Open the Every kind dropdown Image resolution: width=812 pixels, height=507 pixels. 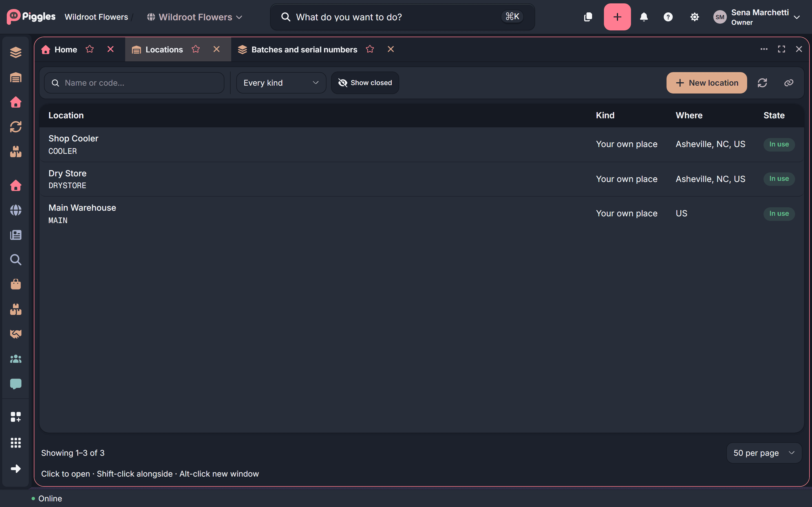[x=281, y=83]
